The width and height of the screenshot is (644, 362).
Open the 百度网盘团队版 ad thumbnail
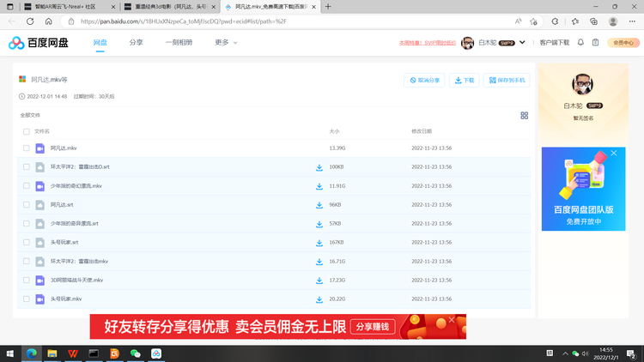(x=583, y=189)
